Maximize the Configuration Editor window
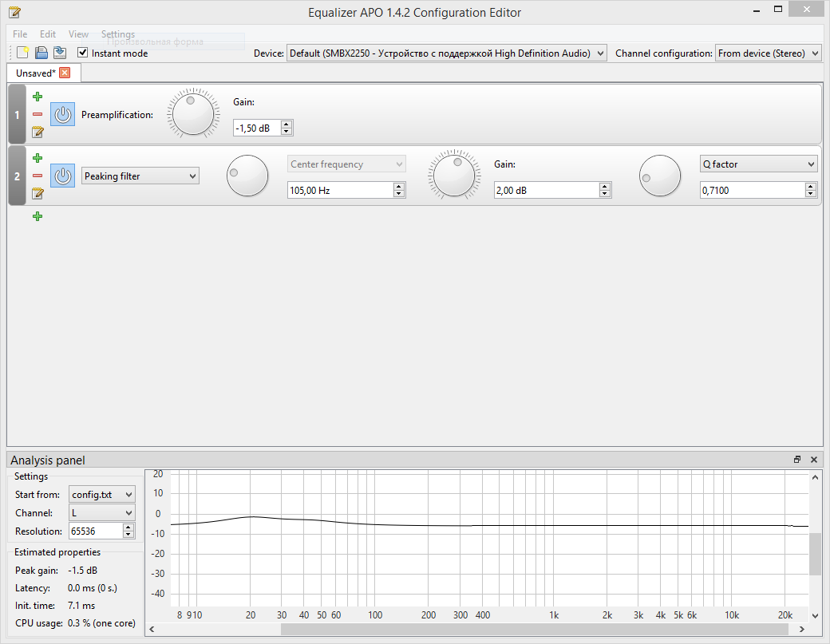The image size is (830, 644). point(778,10)
